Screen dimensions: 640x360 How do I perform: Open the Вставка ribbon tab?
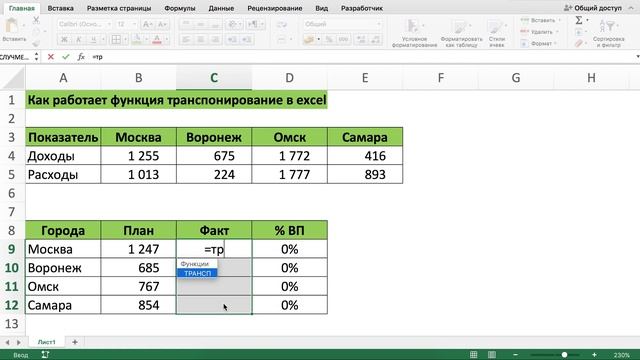(x=60, y=8)
